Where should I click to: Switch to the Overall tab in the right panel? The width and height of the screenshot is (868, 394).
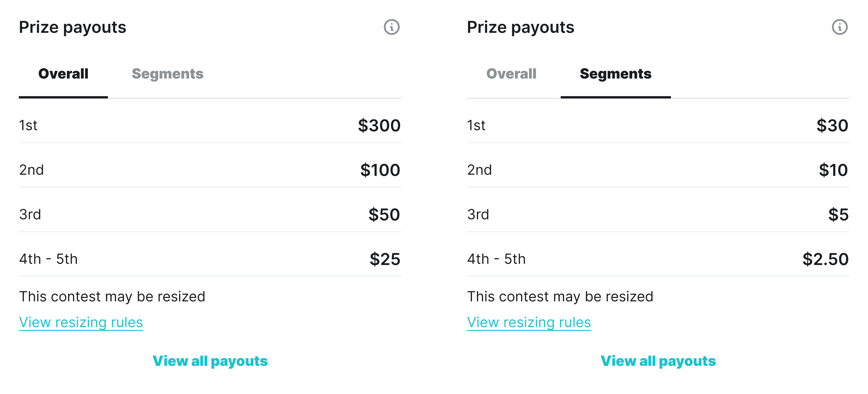[x=511, y=74]
